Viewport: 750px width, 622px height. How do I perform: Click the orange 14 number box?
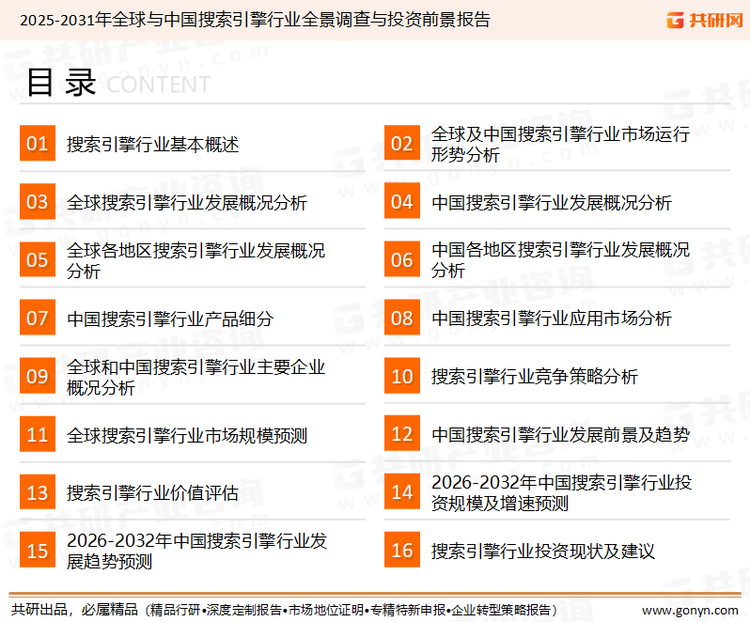coord(402,491)
